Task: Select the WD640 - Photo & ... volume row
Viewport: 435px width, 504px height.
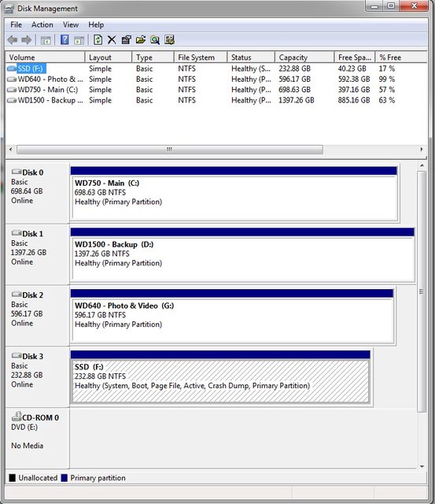Action: (x=216, y=79)
